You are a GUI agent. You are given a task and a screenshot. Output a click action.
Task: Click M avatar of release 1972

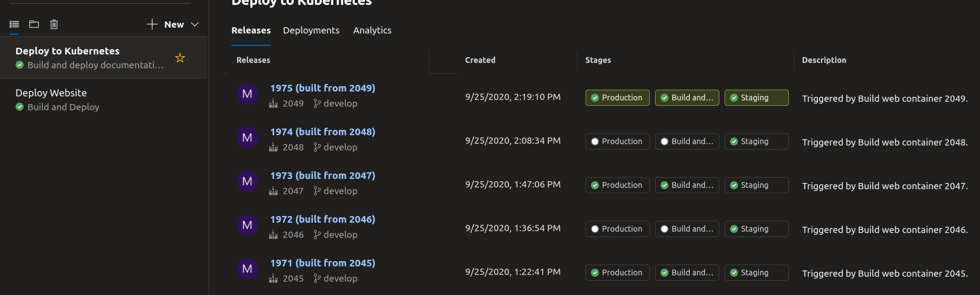point(247,225)
